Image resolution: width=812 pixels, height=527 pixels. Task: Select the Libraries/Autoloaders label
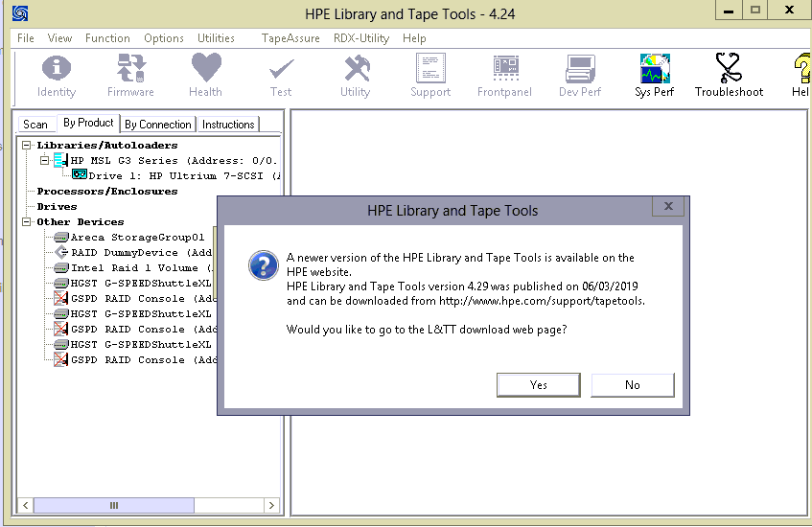point(107,145)
